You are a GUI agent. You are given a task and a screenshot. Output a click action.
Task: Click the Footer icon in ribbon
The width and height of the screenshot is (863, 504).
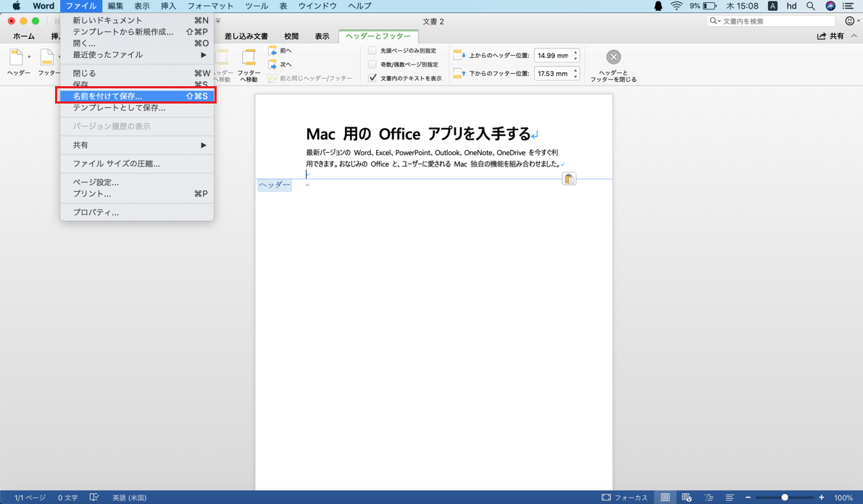click(47, 57)
